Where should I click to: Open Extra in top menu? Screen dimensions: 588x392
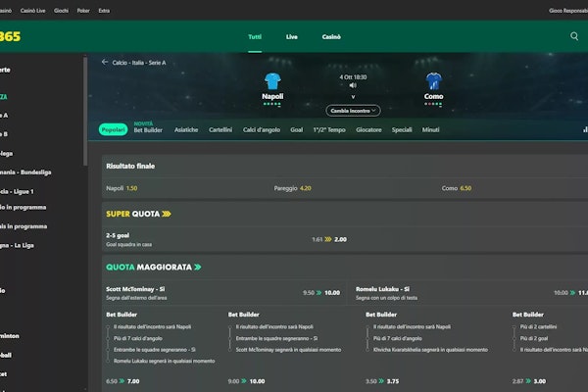104,11
